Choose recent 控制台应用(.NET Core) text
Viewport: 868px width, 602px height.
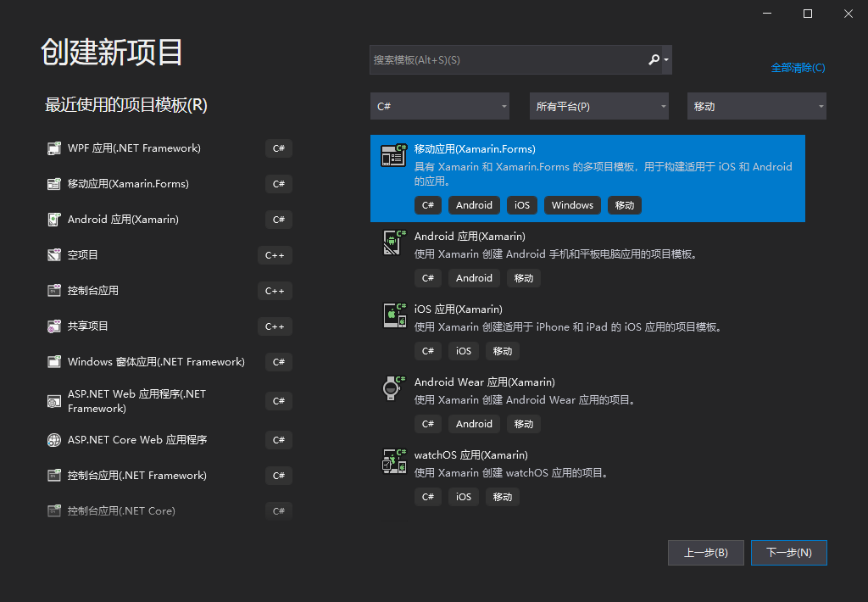tap(121, 510)
